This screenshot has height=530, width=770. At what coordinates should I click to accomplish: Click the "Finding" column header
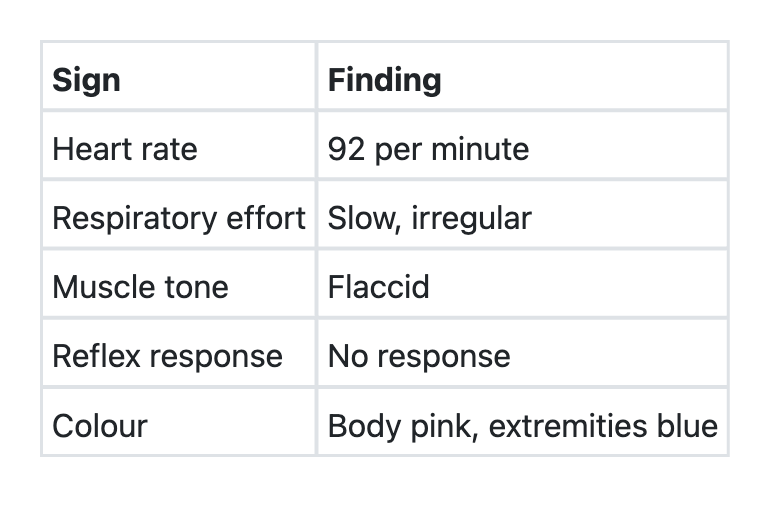point(385,80)
